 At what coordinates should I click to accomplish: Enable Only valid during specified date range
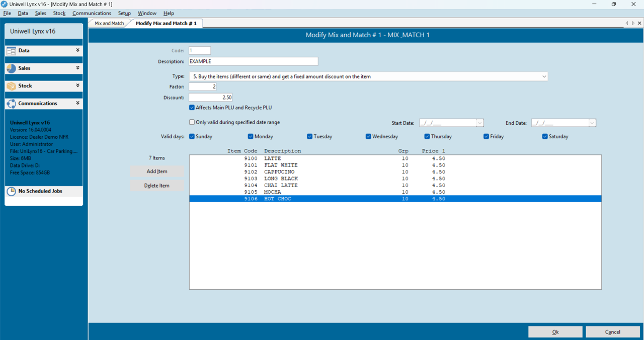point(192,122)
